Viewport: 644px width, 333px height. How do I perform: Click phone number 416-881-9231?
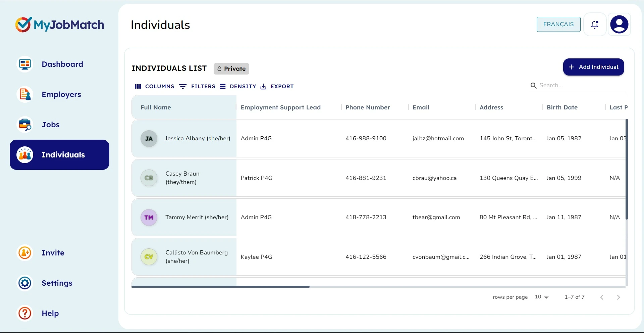pyautogui.click(x=366, y=178)
